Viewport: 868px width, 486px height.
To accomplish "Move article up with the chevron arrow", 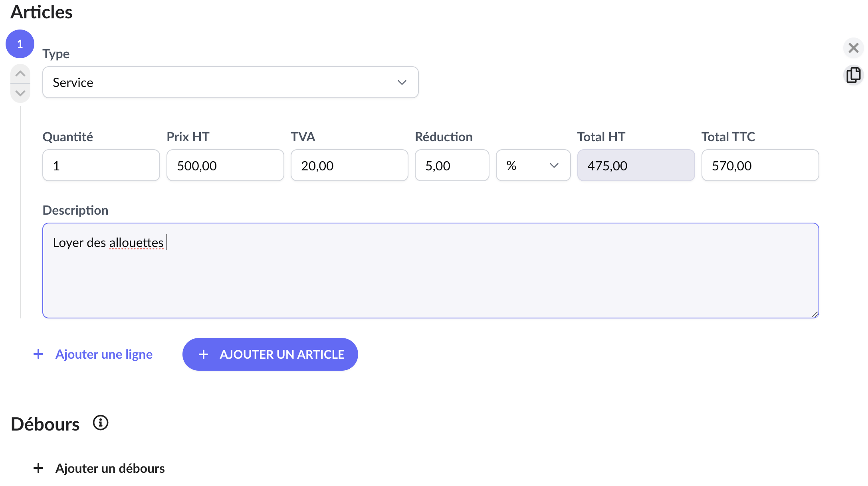I will (x=20, y=74).
